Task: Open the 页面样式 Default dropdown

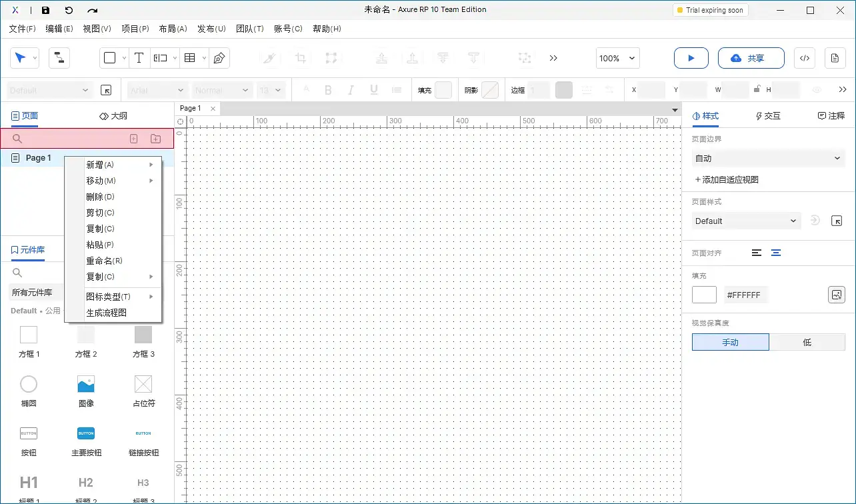Action: point(745,221)
